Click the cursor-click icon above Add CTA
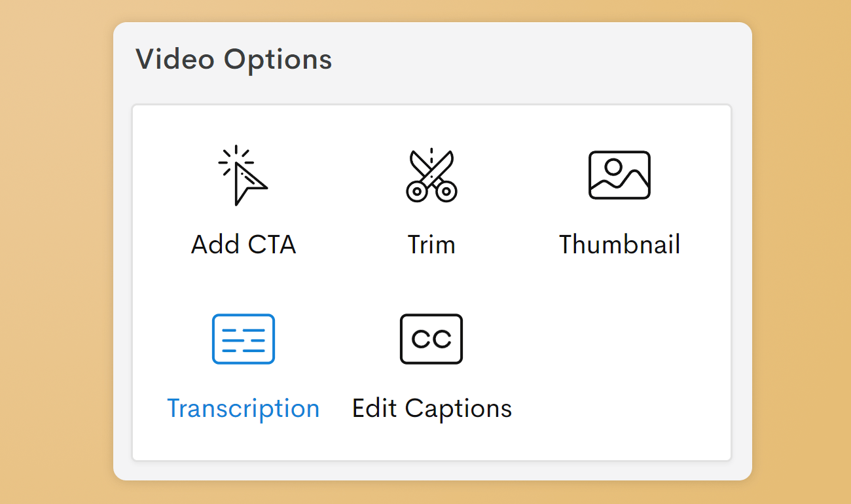The width and height of the screenshot is (851, 504). [244, 175]
